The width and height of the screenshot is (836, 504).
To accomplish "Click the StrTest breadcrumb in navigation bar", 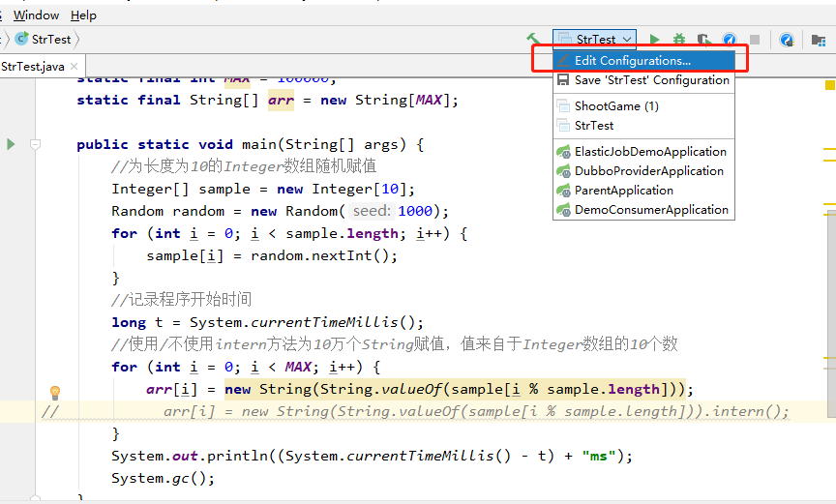I will click(50, 40).
